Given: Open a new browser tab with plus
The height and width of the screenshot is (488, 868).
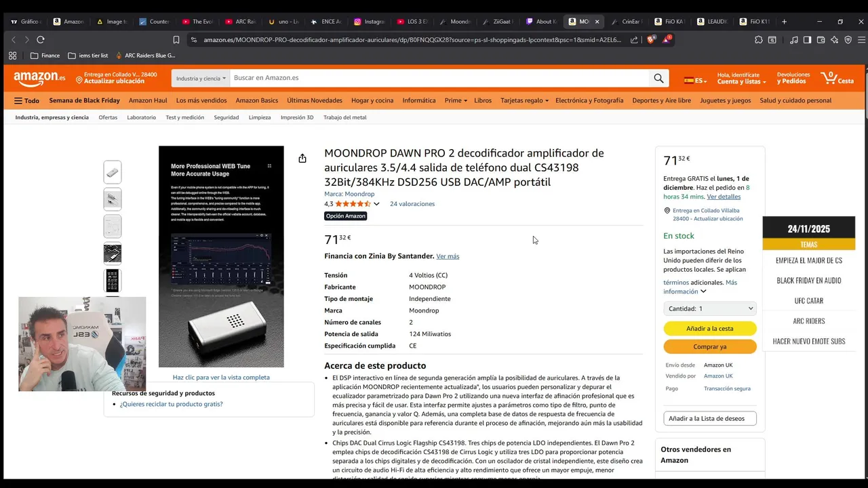Looking at the screenshot, I should [x=784, y=22].
